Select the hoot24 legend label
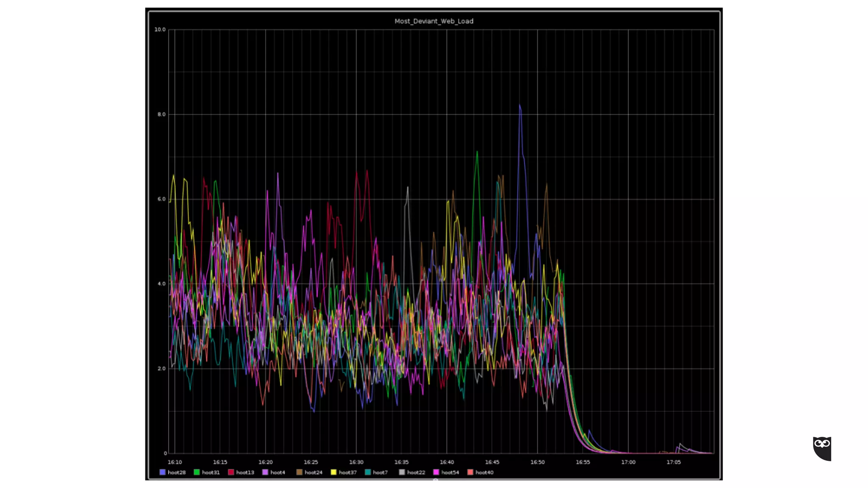The image size is (868, 488). (314, 472)
